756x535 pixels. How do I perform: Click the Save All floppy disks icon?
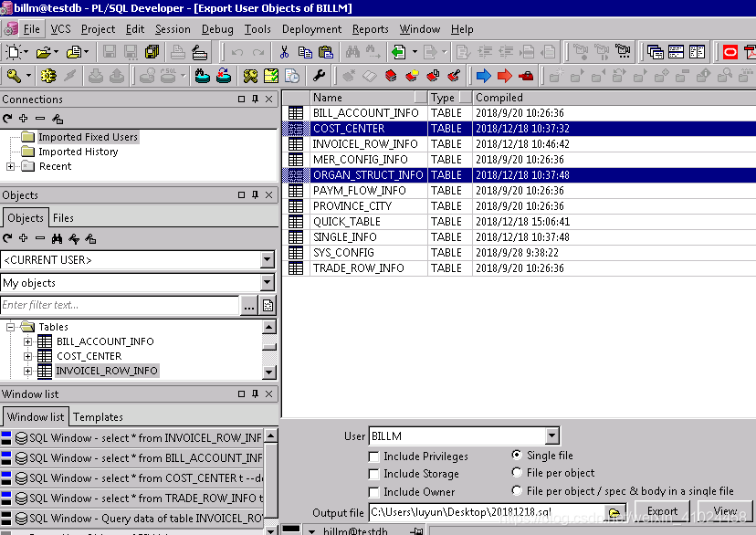click(152, 51)
